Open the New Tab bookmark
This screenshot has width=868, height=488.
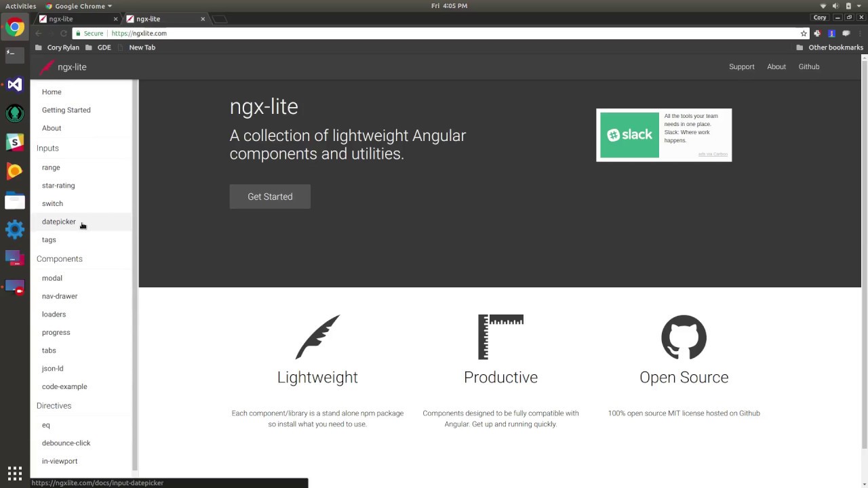point(136,47)
